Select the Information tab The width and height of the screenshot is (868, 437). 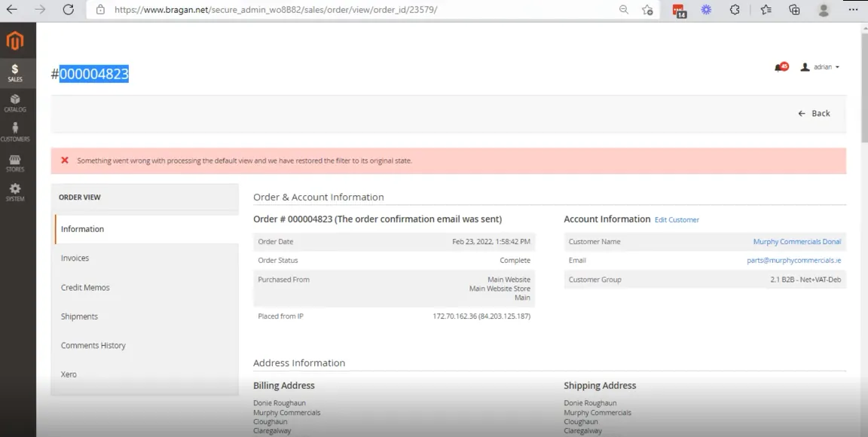coord(147,229)
